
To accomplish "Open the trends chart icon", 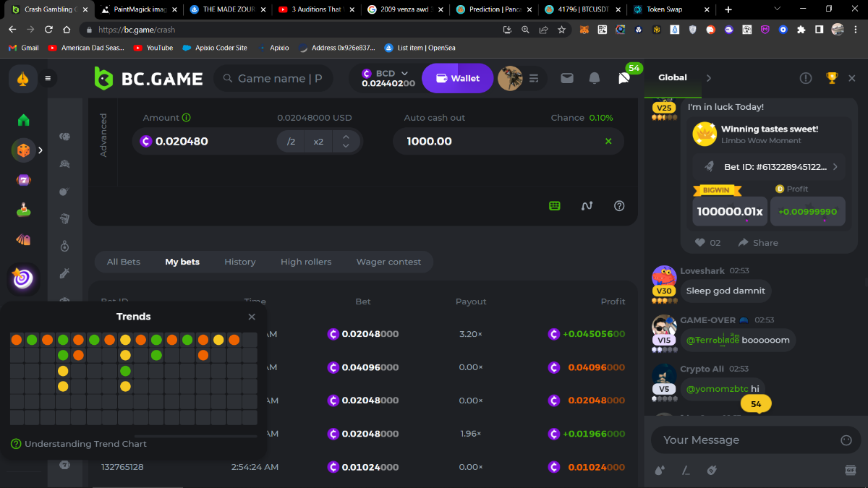I will coord(587,206).
